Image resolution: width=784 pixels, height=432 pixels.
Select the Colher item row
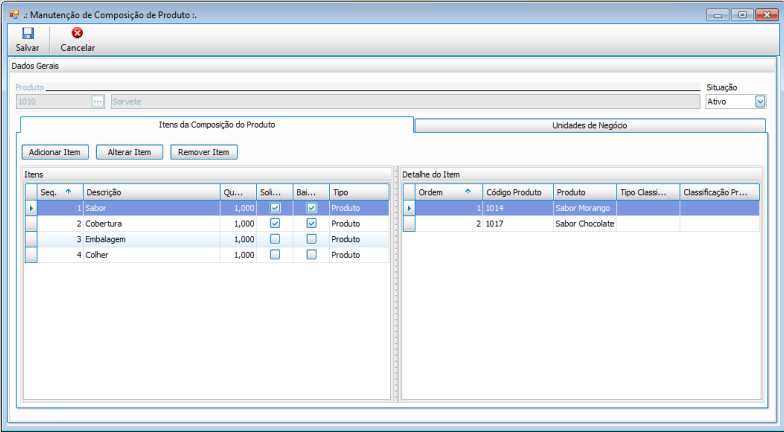tap(207, 254)
